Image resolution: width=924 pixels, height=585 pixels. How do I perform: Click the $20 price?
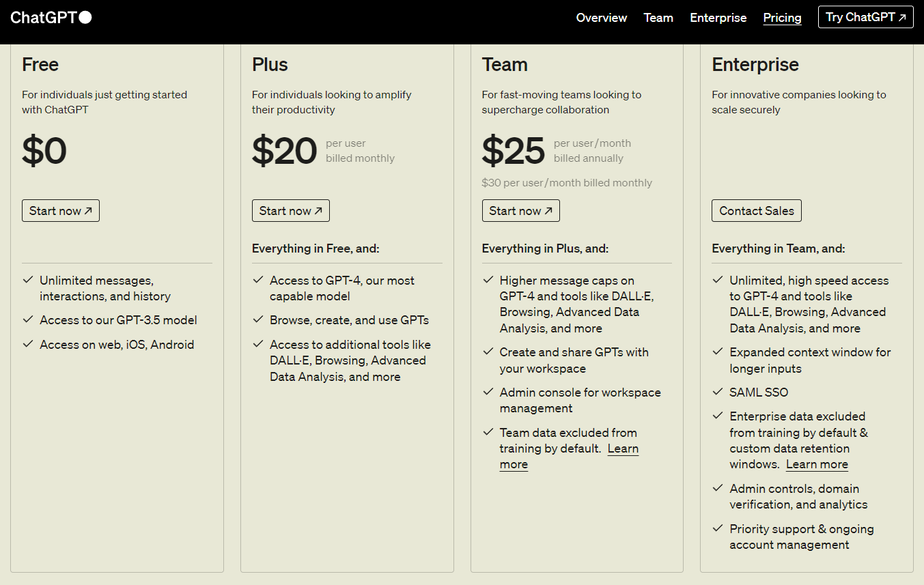pos(284,151)
